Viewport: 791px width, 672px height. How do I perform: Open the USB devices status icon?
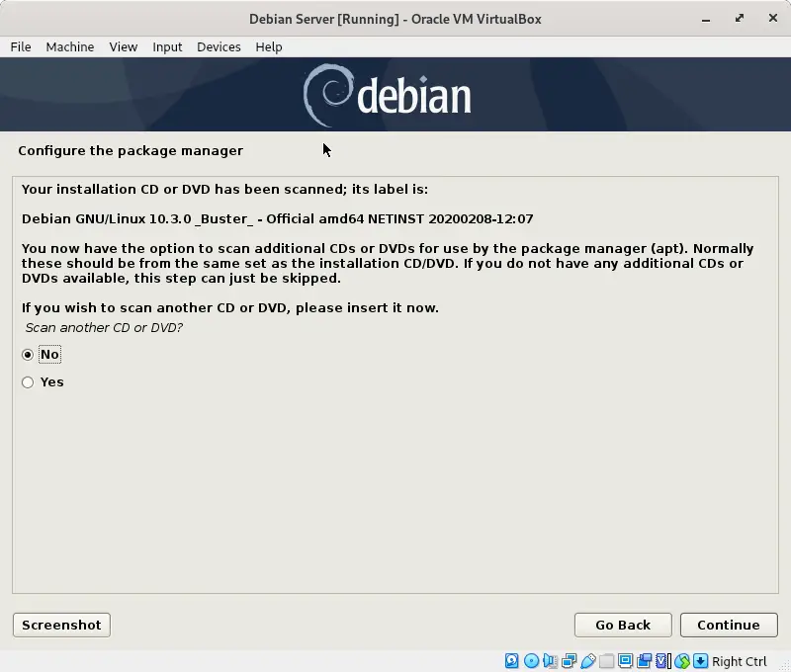click(x=587, y=661)
